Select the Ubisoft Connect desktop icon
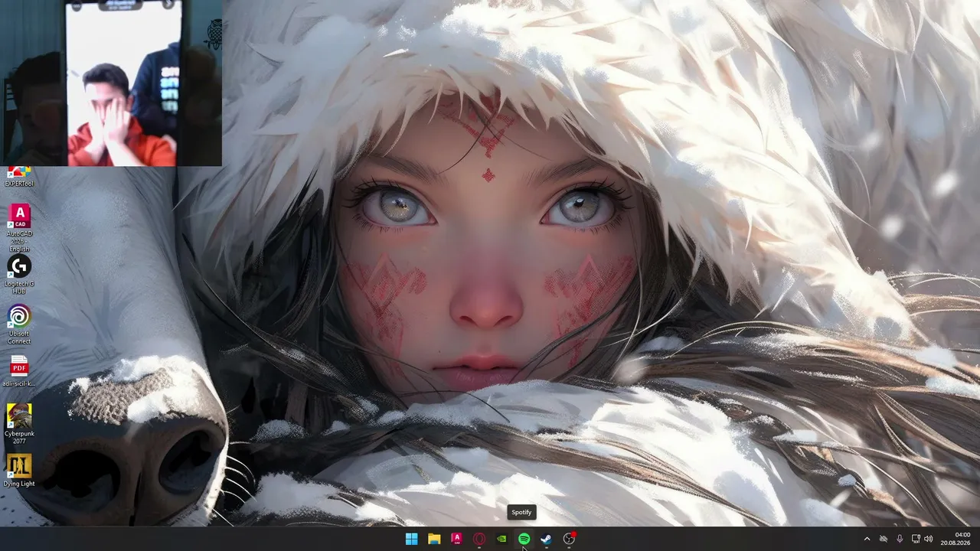This screenshot has width=980, height=551. pos(19,324)
